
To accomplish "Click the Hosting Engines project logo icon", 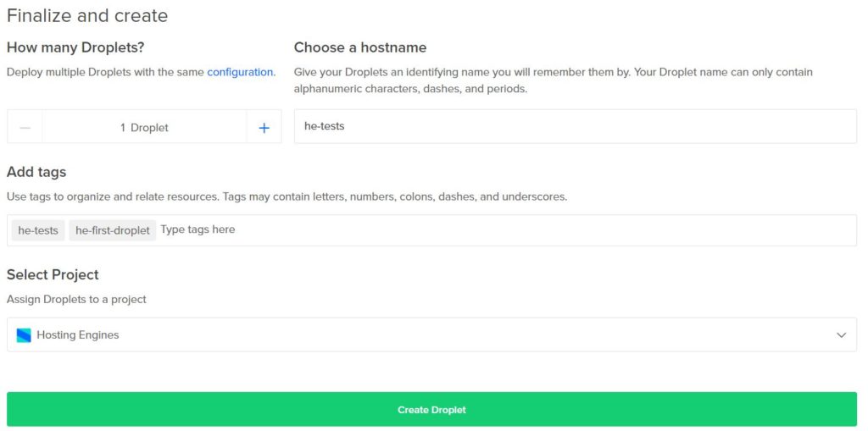I will point(24,335).
